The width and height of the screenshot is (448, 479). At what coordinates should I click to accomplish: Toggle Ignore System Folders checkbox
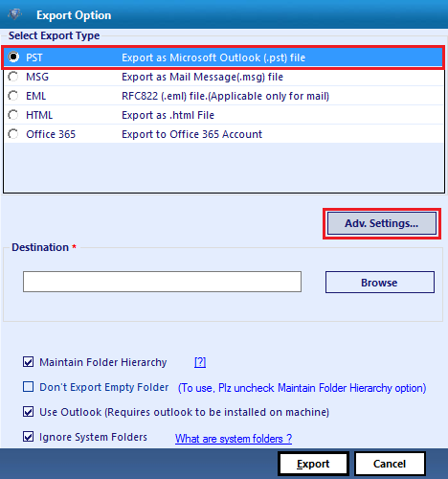tap(28, 437)
